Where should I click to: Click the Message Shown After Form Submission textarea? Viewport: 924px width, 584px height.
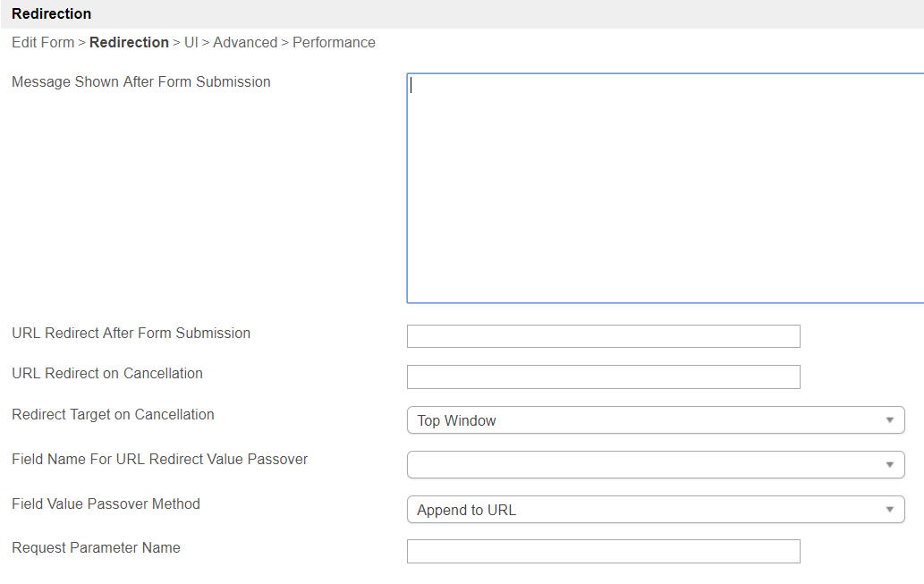pos(665,188)
